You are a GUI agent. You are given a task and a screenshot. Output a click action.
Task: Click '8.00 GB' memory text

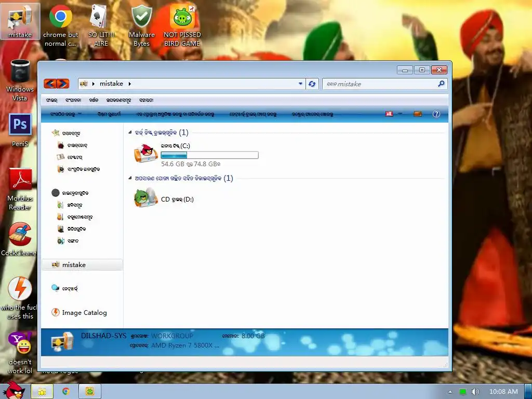coord(253,336)
